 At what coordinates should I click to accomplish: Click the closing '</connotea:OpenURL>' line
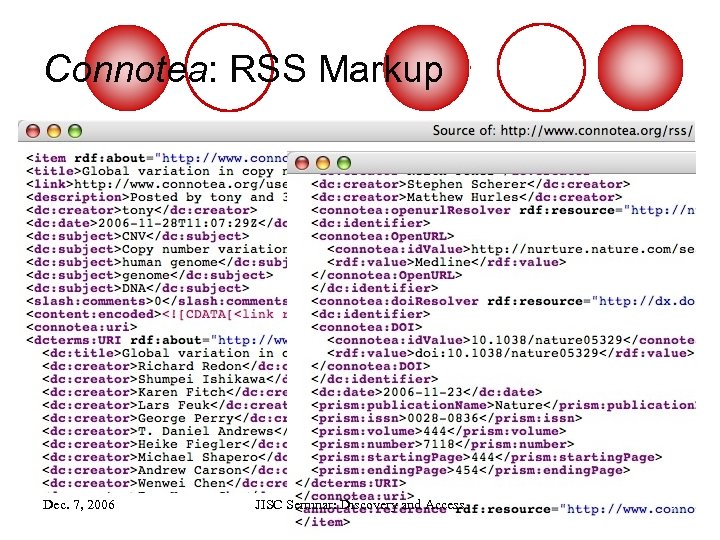[387, 275]
